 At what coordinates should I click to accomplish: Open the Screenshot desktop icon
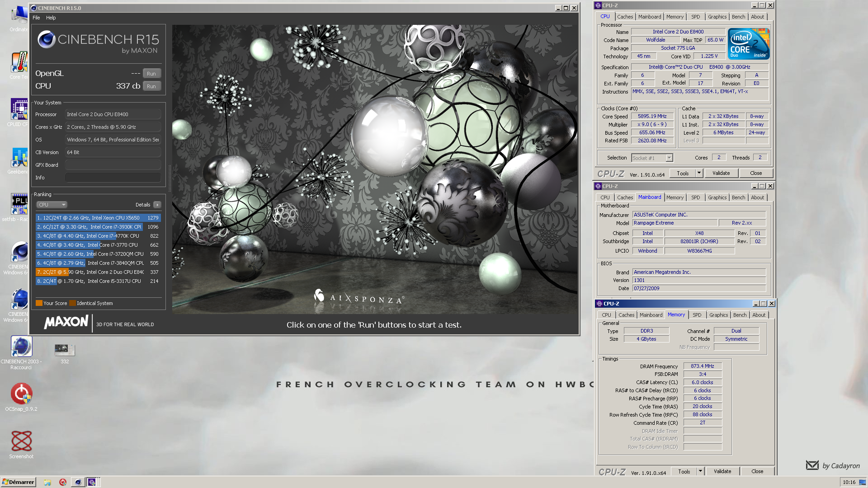click(21, 445)
